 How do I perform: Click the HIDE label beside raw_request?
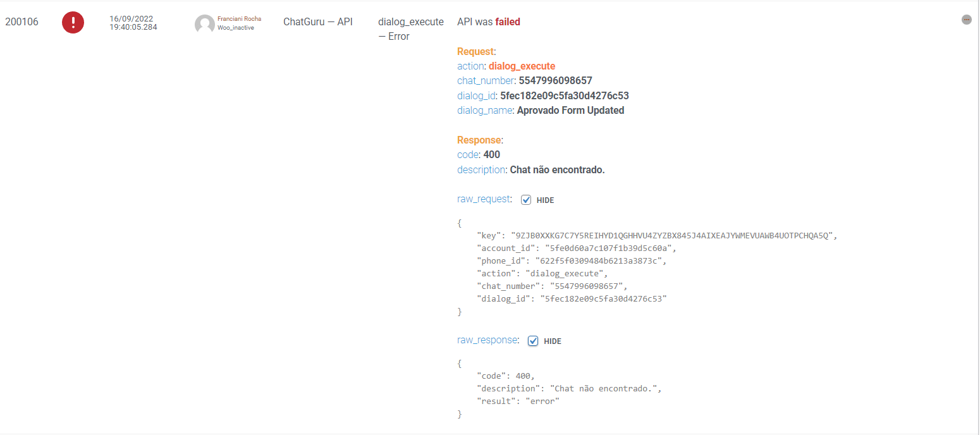point(545,200)
